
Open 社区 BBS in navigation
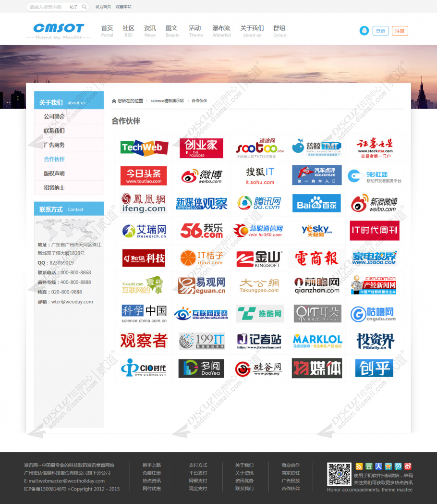coord(129,31)
